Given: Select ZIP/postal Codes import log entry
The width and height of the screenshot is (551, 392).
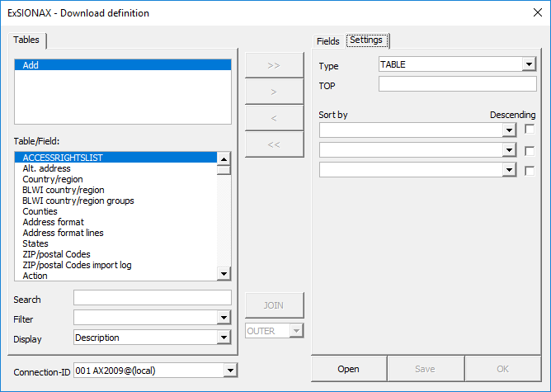Looking at the screenshot, I should tap(115, 265).
